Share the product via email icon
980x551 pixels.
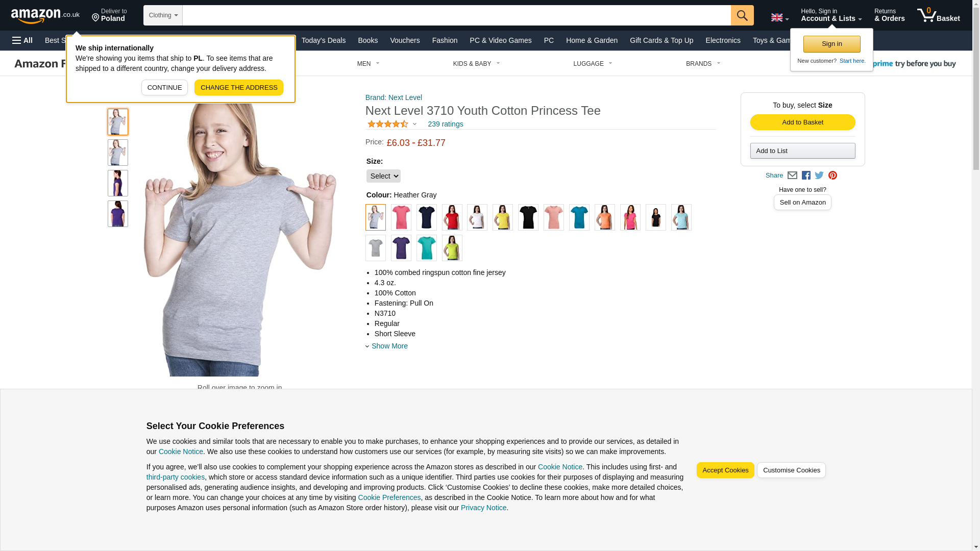point(792,175)
